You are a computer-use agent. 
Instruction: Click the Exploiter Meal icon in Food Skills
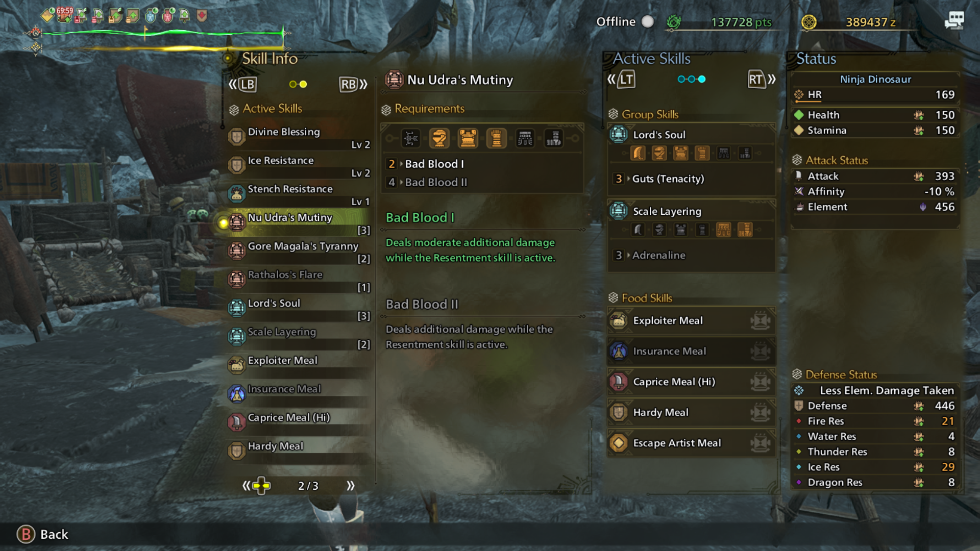coord(619,321)
